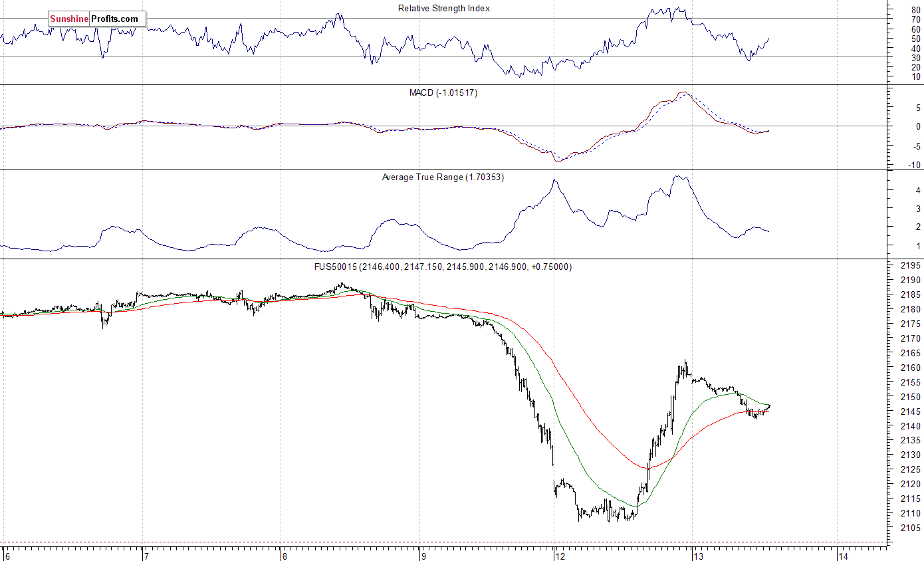Viewport: 924px width, 561px height.
Task: Click the 2170 price axis label
Action: coord(911,339)
